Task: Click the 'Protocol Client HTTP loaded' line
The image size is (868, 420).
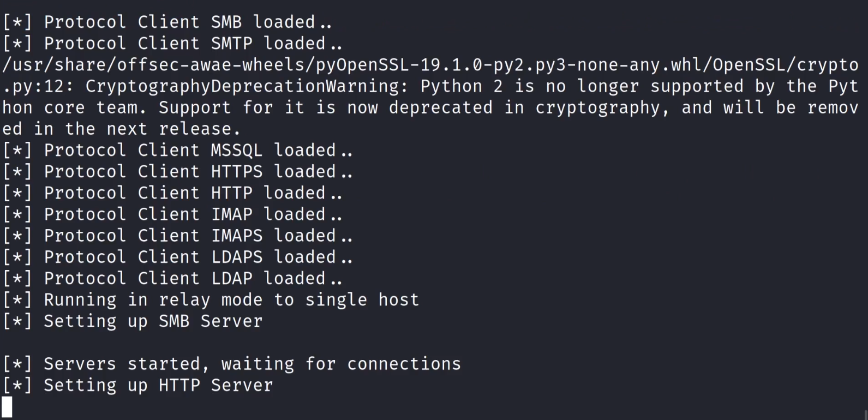Action: click(x=172, y=193)
